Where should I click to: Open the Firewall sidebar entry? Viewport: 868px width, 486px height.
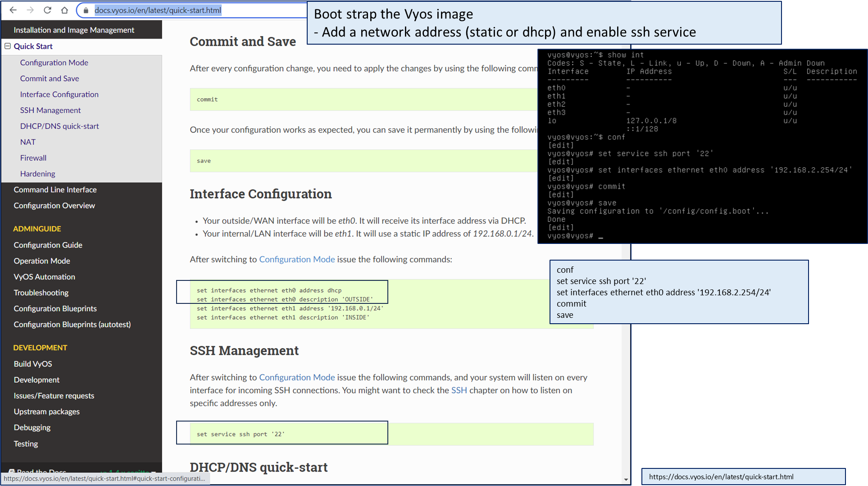[33, 158]
